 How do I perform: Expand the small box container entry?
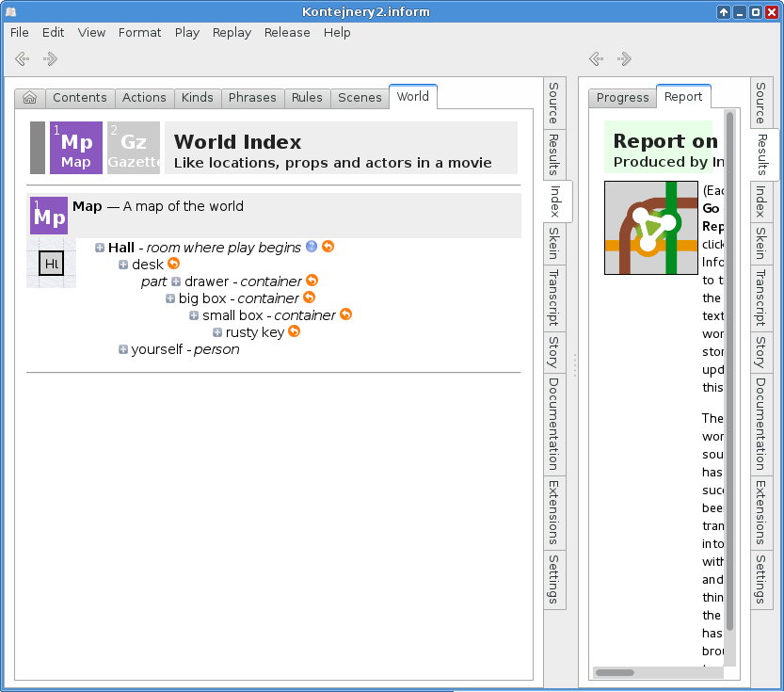pos(194,315)
